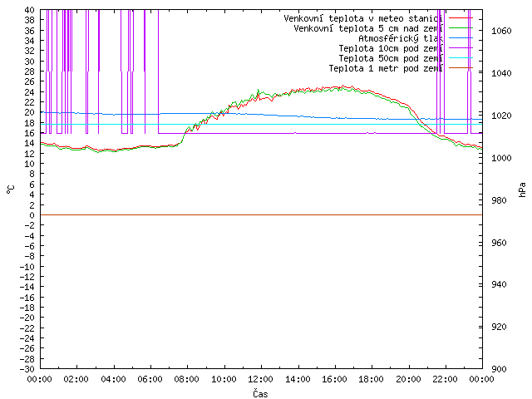Click the 08:00 time tick label
Viewport: 532px width, 399px height.
pyautogui.click(x=187, y=379)
